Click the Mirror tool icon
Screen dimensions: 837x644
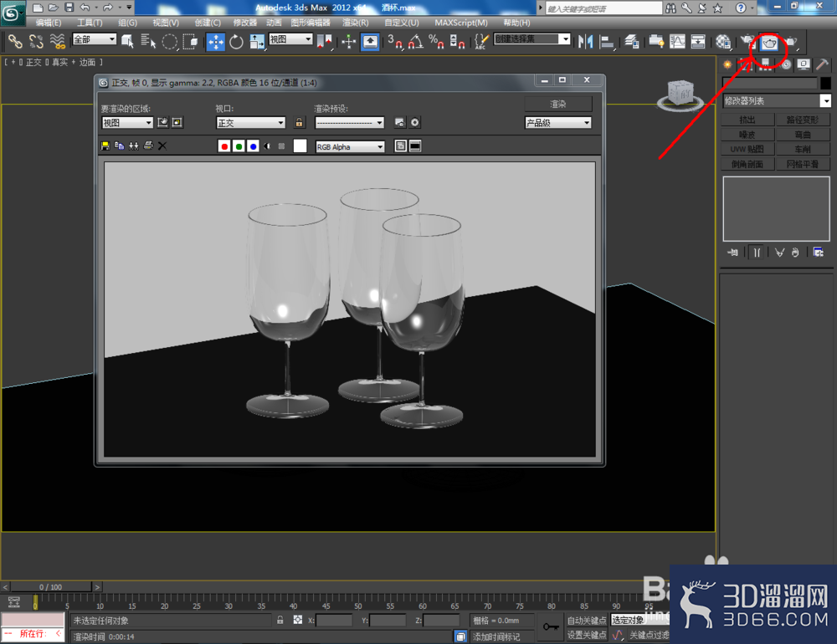pyautogui.click(x=586, y=41)
